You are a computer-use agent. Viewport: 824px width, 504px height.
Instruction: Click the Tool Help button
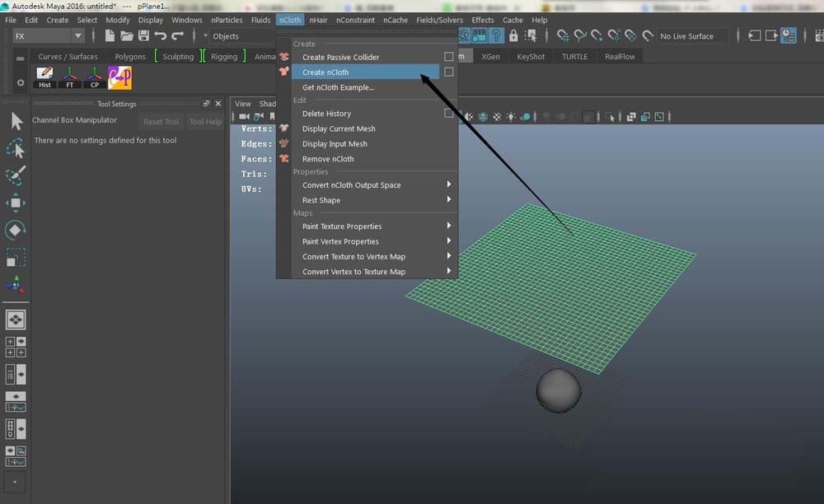[205, 121]
